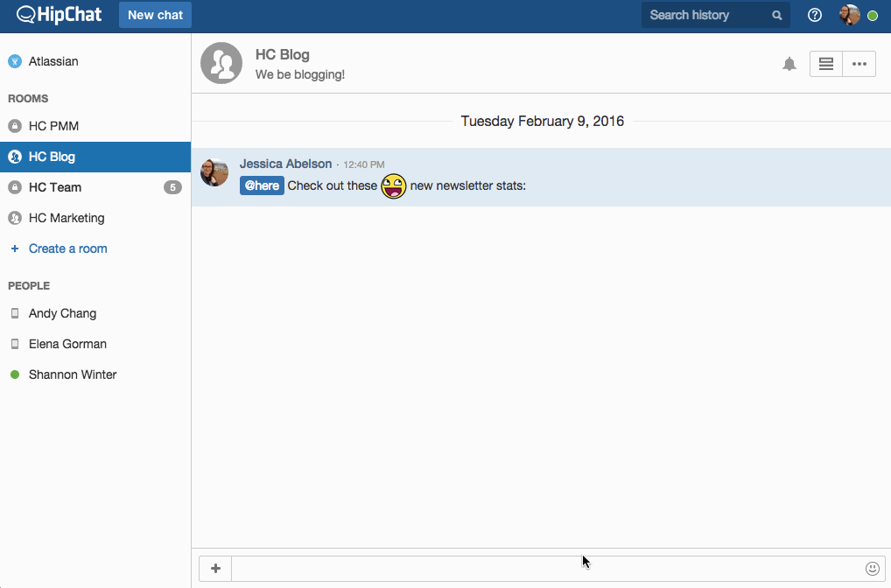Open the user profile avatar menu
This screenshot has height=588, width=891.
[x=850, y=15]
